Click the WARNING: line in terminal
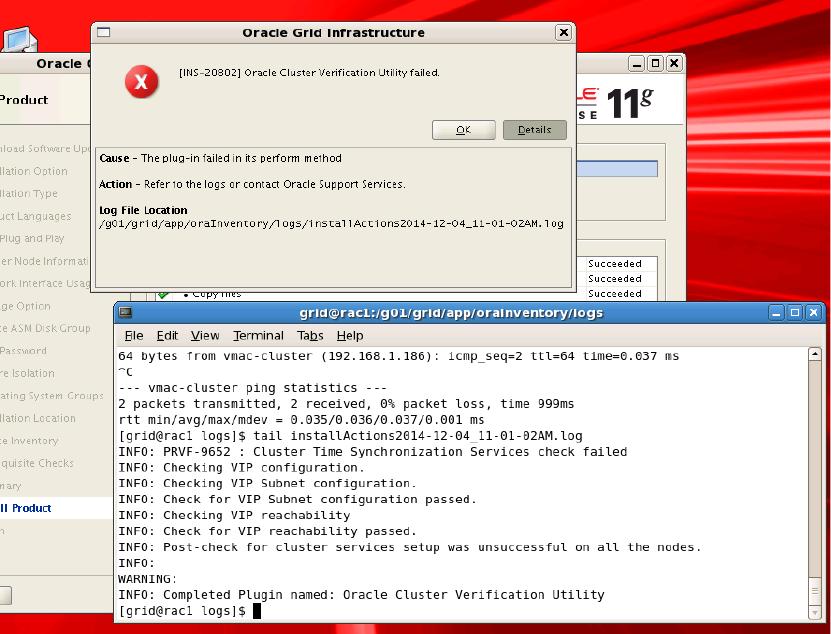The height and width of the screenshot is (634, 831). [147, 579]
